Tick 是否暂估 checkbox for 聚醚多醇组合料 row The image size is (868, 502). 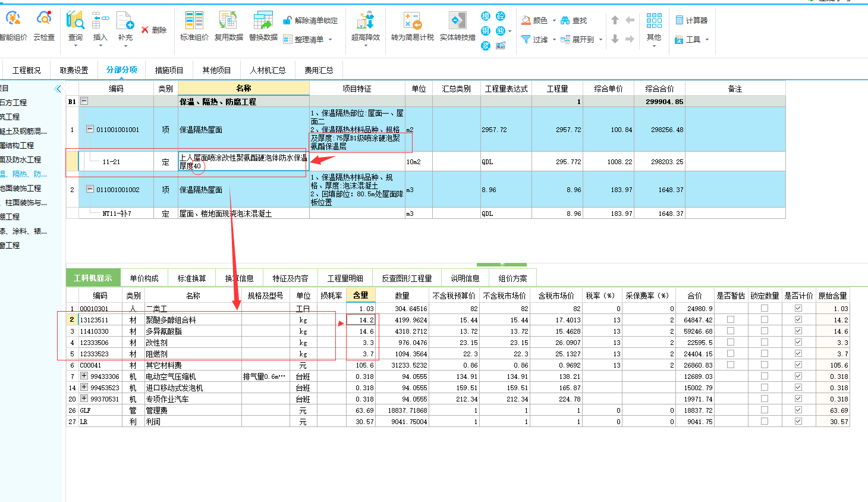[x=731, y=320]
